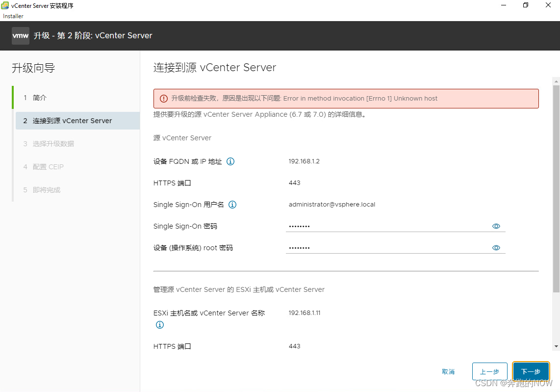The image size is (560, 392).
Task: Click the administrator@vsphere.local username value
Action: point(332,205)
